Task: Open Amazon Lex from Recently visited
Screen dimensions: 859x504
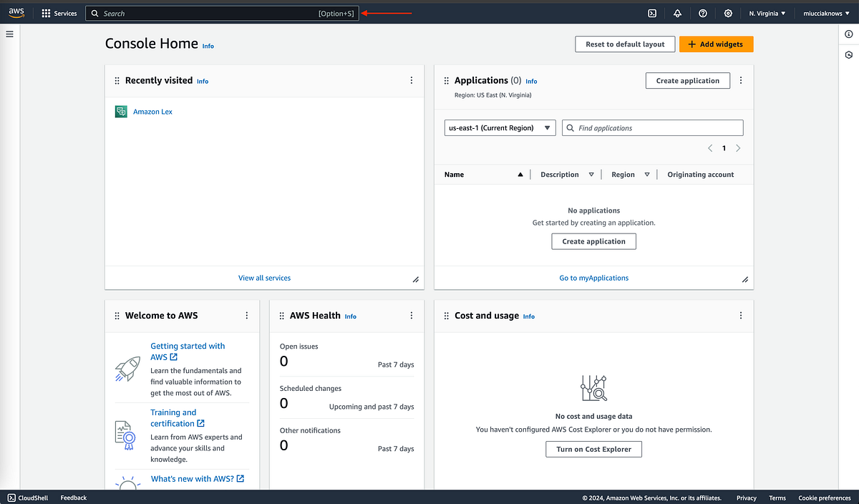Action: click(152, 111)
